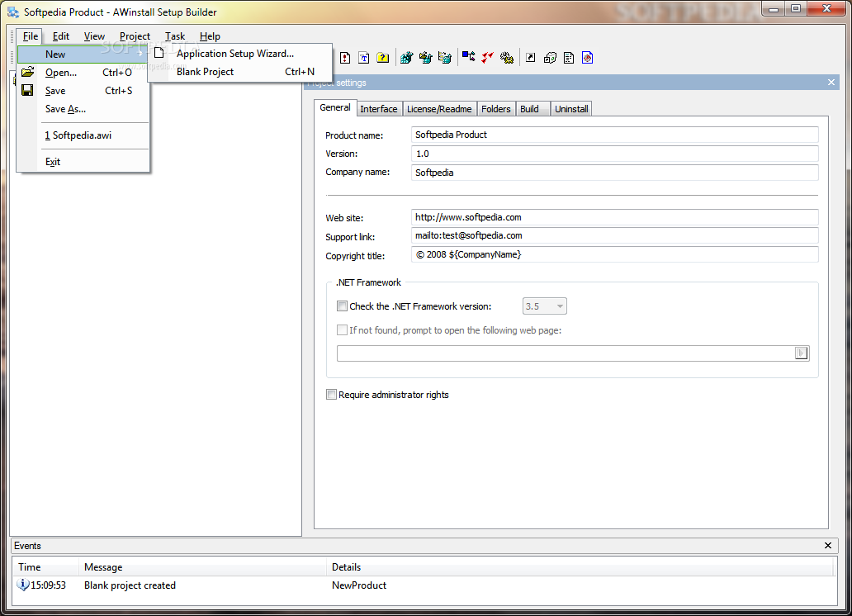Click the Message column header in Events

[x=202, y=567]
